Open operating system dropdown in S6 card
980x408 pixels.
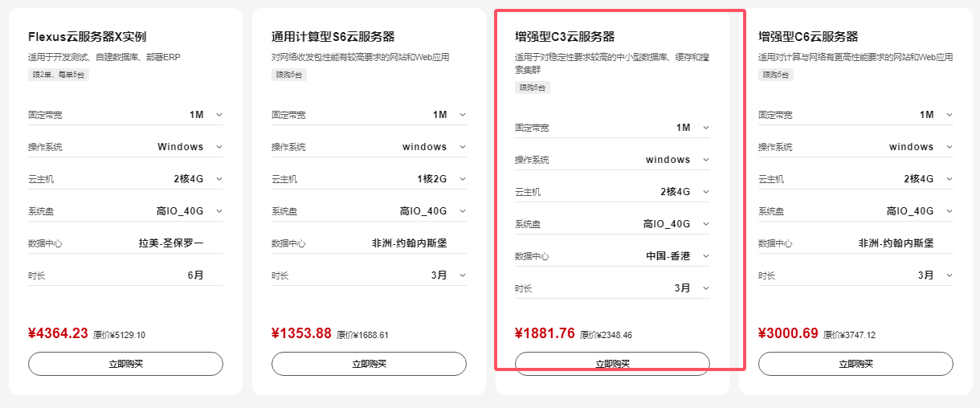(x=369, y=147)
